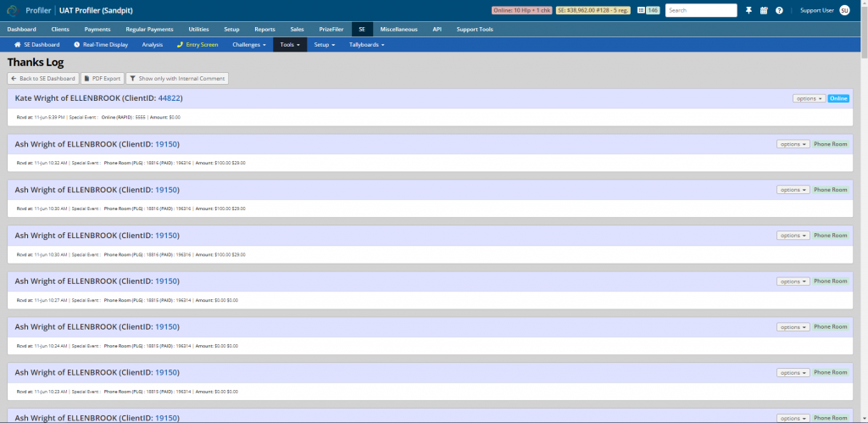
Task: Open client ID 19150 on 10:32 AM entry
Action: [x=165, y=144]
